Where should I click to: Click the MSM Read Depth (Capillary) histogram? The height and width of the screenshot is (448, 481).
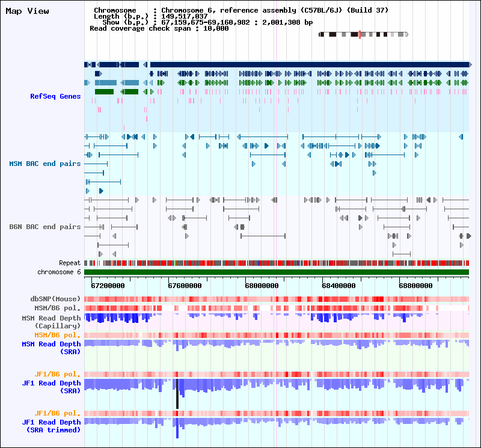(277, 318)
